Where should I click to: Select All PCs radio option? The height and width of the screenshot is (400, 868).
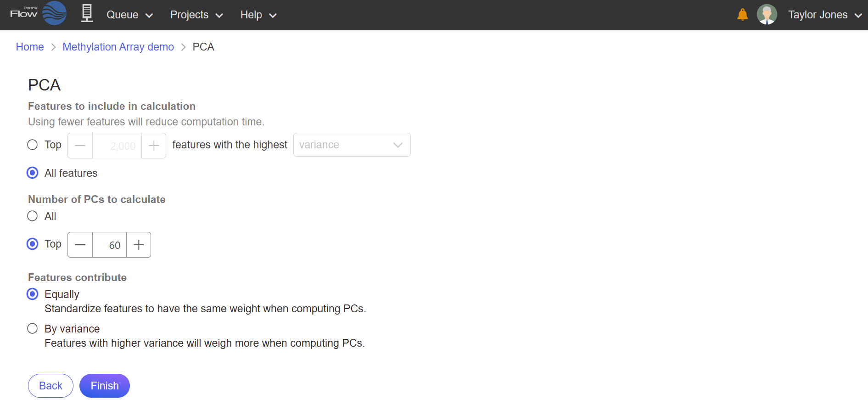32,216
